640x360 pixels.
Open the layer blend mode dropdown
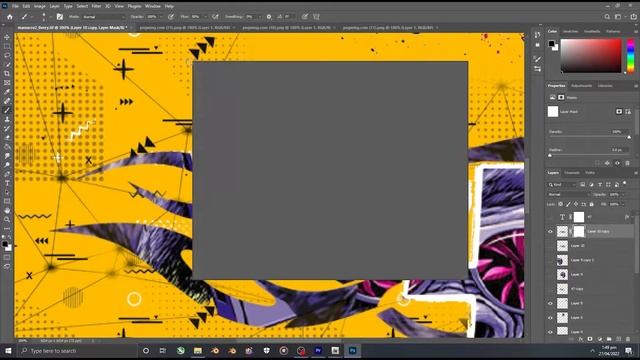569,195
